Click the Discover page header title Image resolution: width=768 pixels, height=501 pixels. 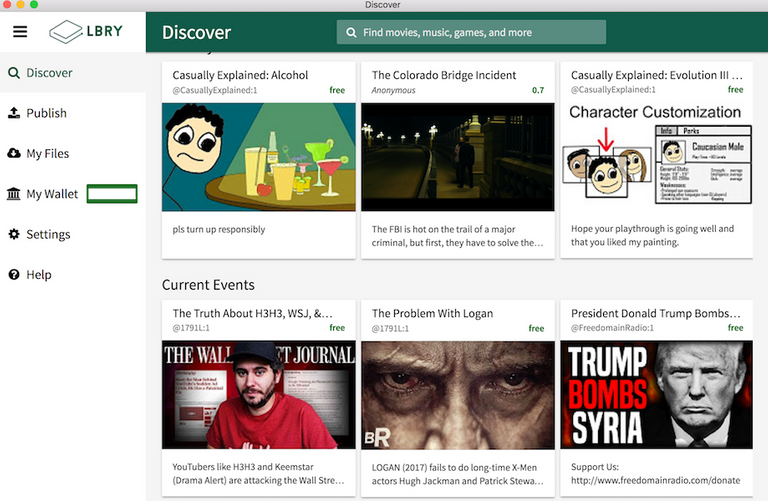[x=196, y=33]
